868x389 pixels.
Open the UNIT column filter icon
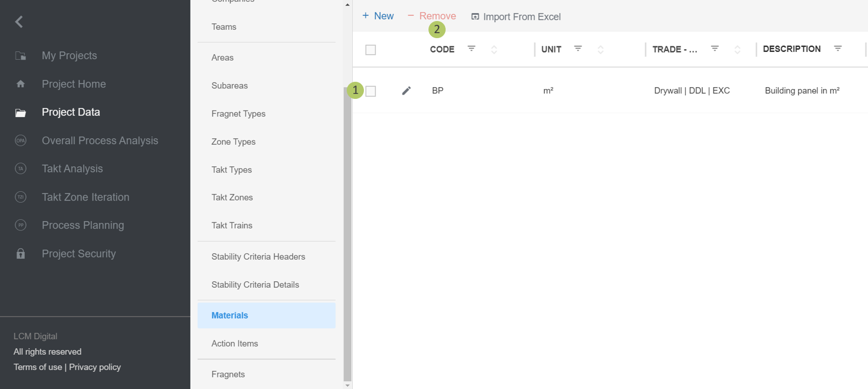[578, 49]
